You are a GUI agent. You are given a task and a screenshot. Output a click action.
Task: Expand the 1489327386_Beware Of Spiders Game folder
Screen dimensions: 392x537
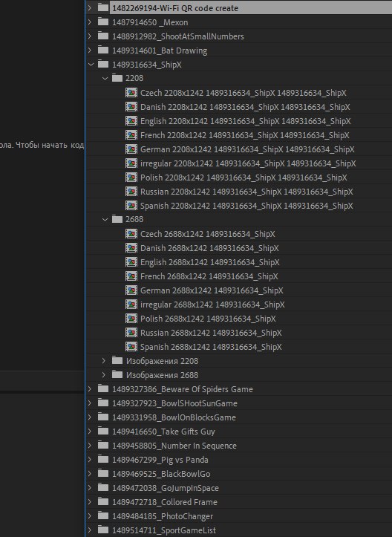click(x=90, y=388)
